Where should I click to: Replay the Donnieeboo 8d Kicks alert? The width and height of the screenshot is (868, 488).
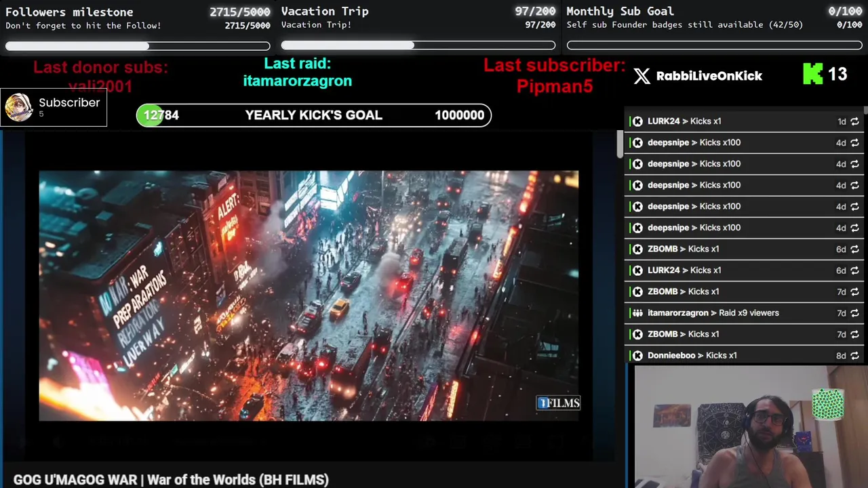[x=854, y=355]
